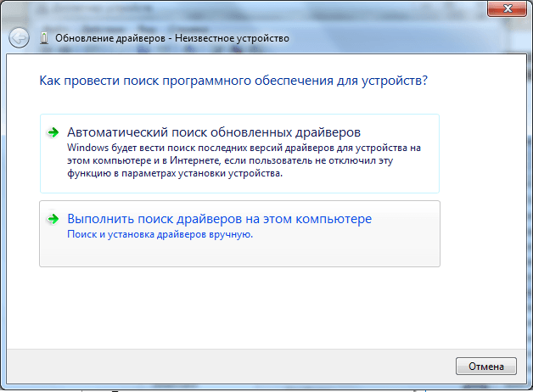
Task: Click the empty title bar area left of close
Action: point(382,9)
